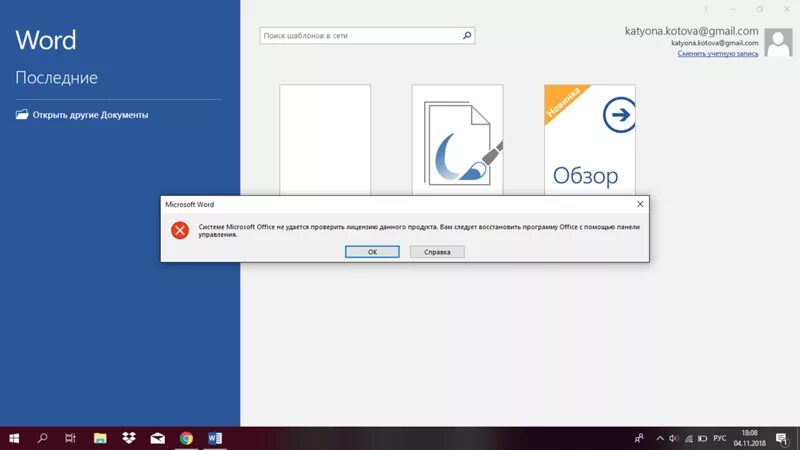
Task: Click the red error icon in the dialog
Action: point(180,230)
